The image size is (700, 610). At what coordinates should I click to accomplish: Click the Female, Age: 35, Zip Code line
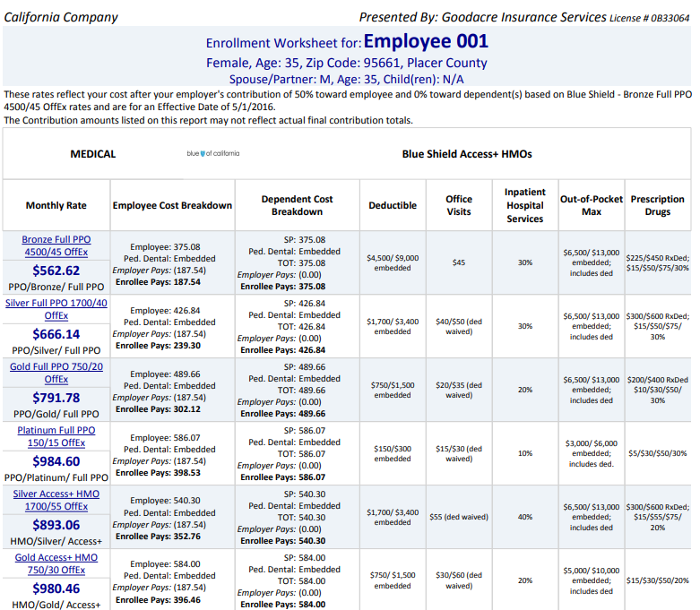pyautogui.click(x=347, y=63)
